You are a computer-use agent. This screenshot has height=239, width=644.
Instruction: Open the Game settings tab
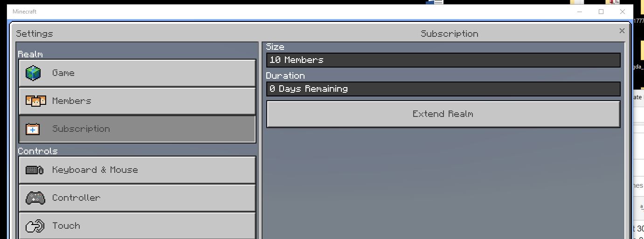point(138,73)
